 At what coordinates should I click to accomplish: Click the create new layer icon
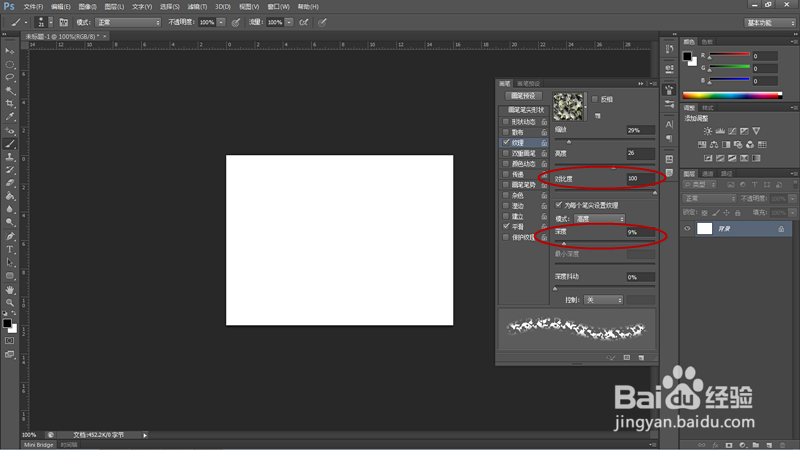769,445
